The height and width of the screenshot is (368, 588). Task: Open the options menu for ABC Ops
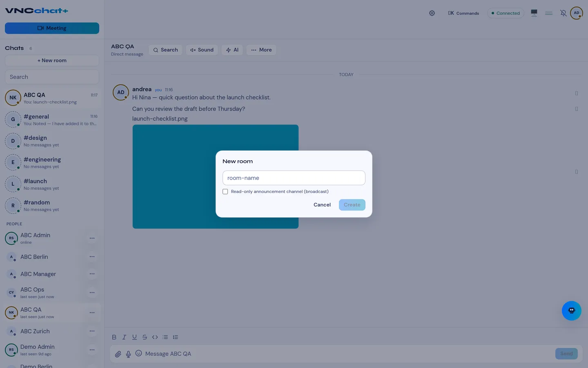pos(92,293)
